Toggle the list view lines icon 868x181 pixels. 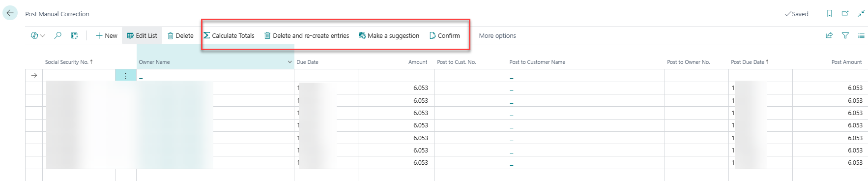pyautogui.click(x=861, y=35)
